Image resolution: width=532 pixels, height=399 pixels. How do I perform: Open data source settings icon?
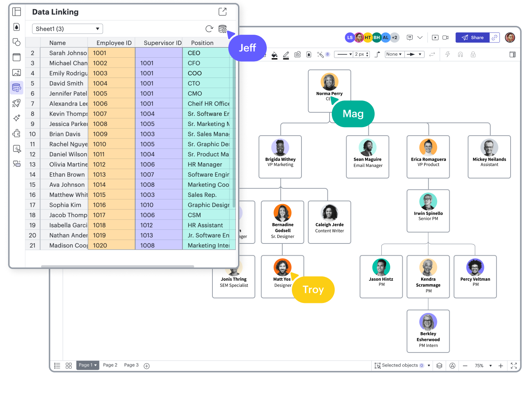click(x=222, y=29)
